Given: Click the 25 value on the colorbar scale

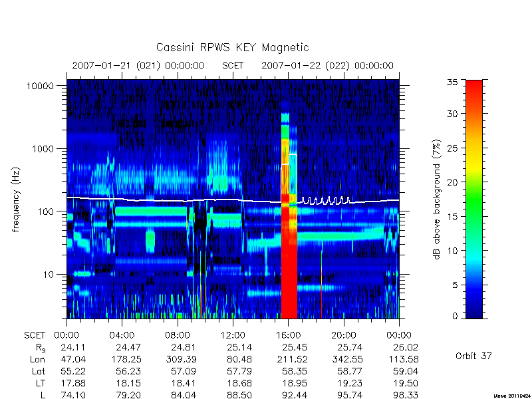Looking at the screenshot, I should [452, 148].
